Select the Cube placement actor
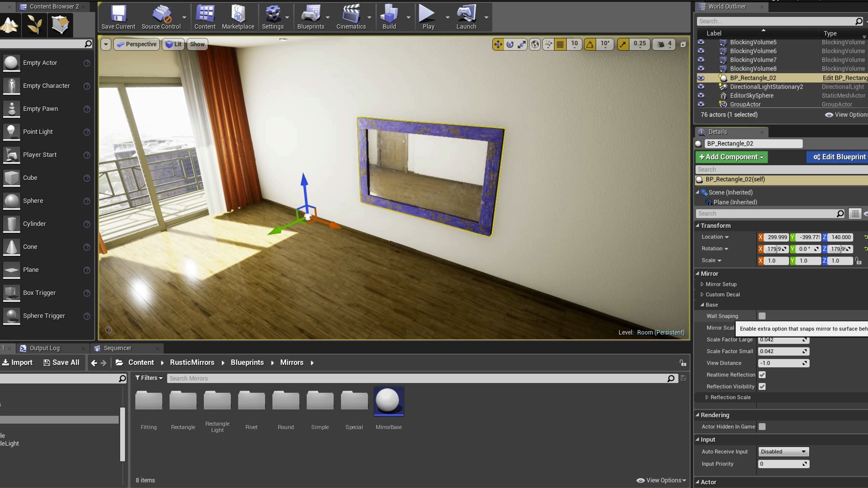 [x=30, y=178]
